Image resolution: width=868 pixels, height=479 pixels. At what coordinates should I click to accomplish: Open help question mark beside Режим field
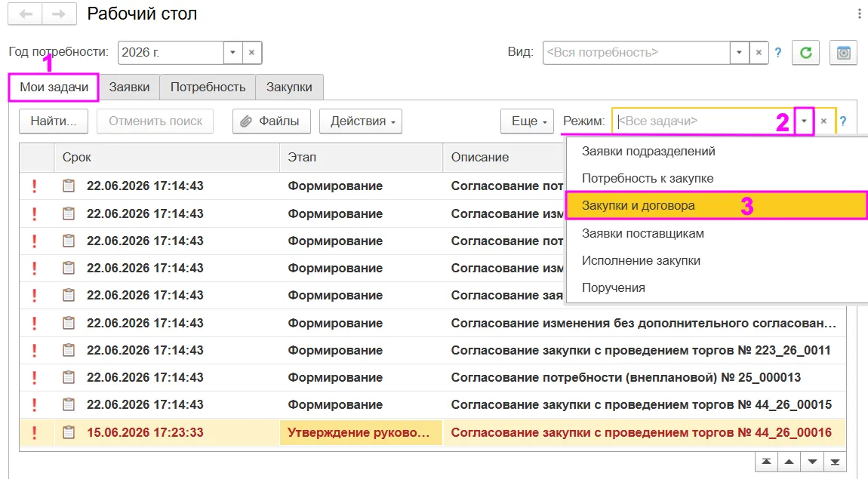[x=842, y=121]
